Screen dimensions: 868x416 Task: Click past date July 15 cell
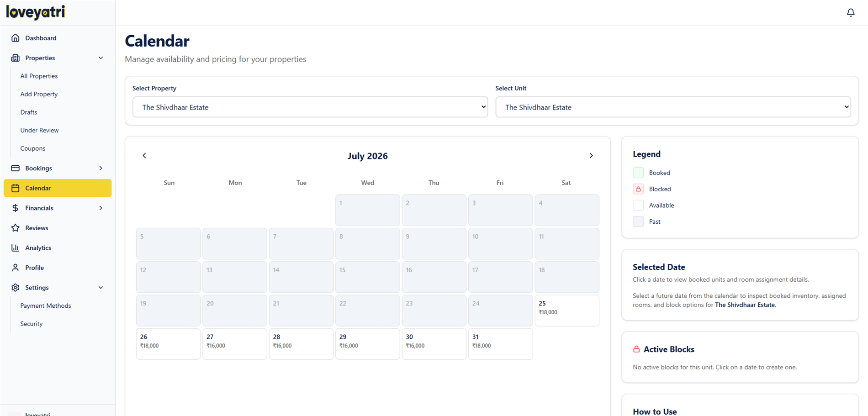(368, 277)
